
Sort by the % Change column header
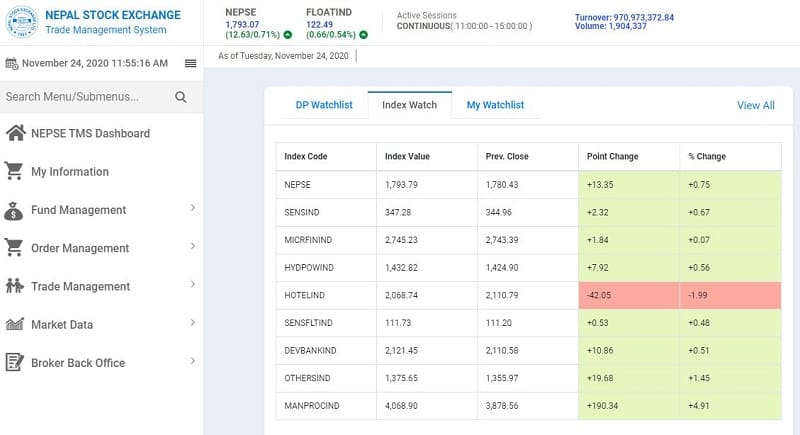[707, 157]
